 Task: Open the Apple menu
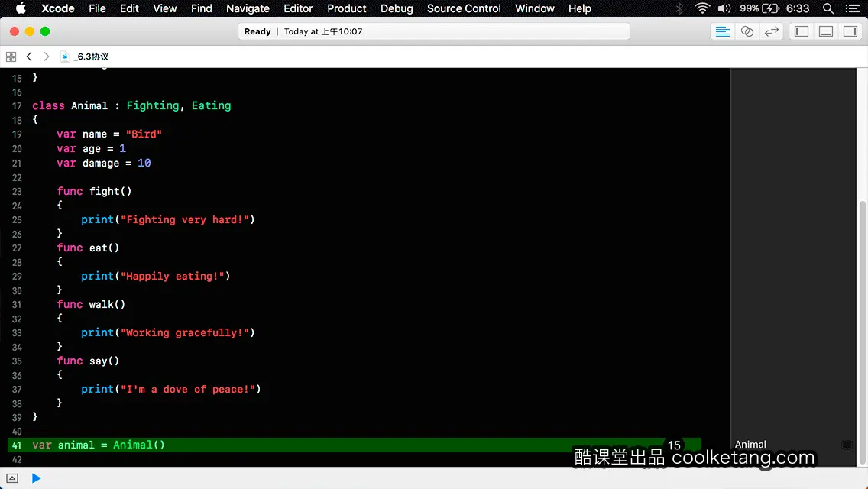click(x=21, y=8)
